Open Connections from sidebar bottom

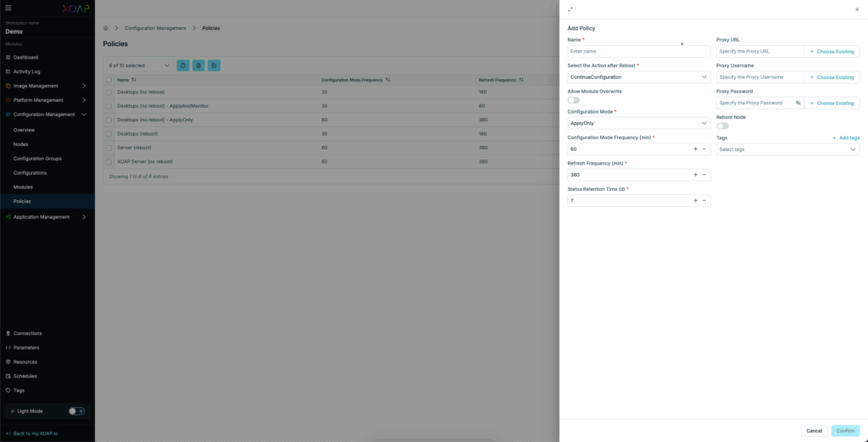pyautogui.click(x=28, y=333)
